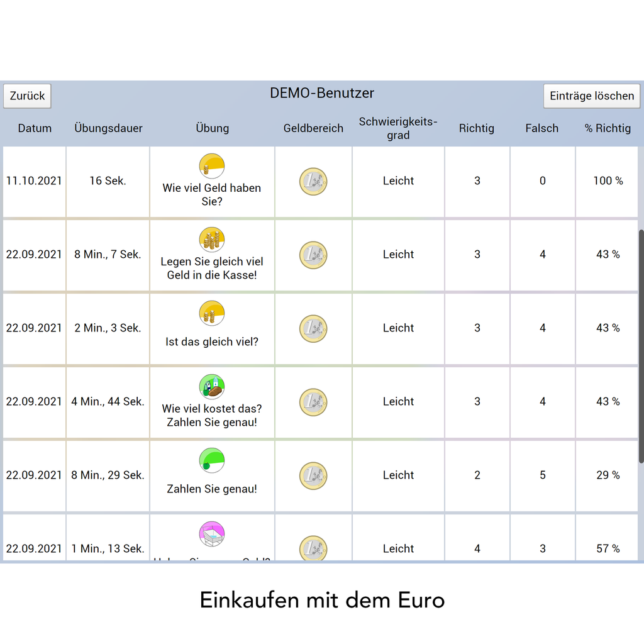This screenshot has width=644, height=644.
Task: Click the 11.10.2021 date cell
Action: 34,181
